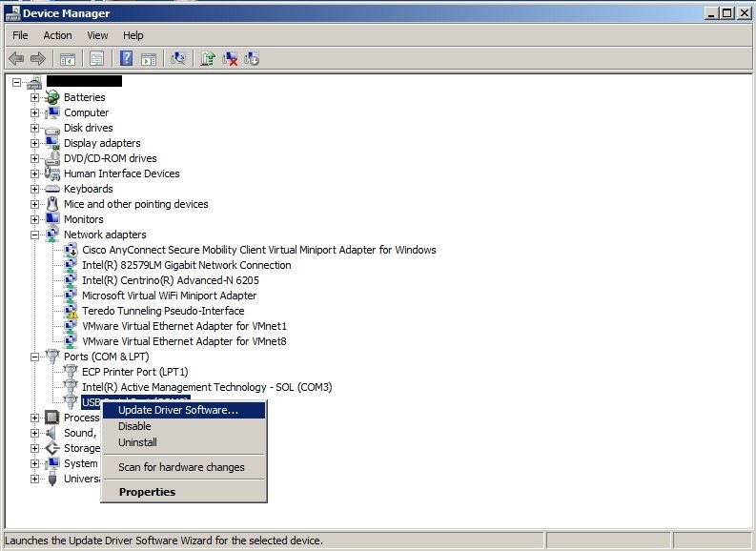The image size is (756, 551).
Task: Click the Teredo Tunneling warning device icon
Action: [71, 311]
